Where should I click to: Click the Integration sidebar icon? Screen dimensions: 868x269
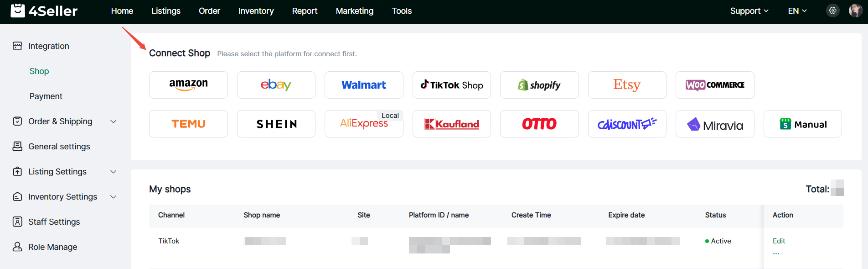click(17, 46)
